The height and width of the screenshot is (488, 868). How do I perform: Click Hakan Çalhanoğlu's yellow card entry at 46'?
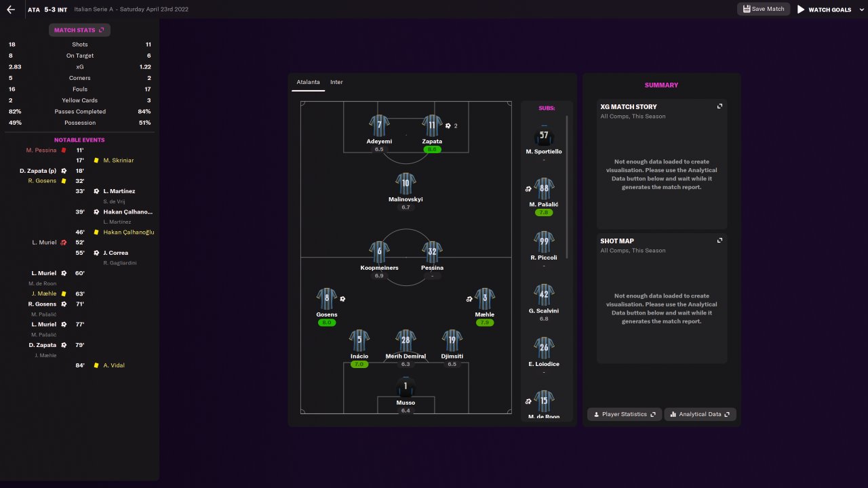click(129, 232)
